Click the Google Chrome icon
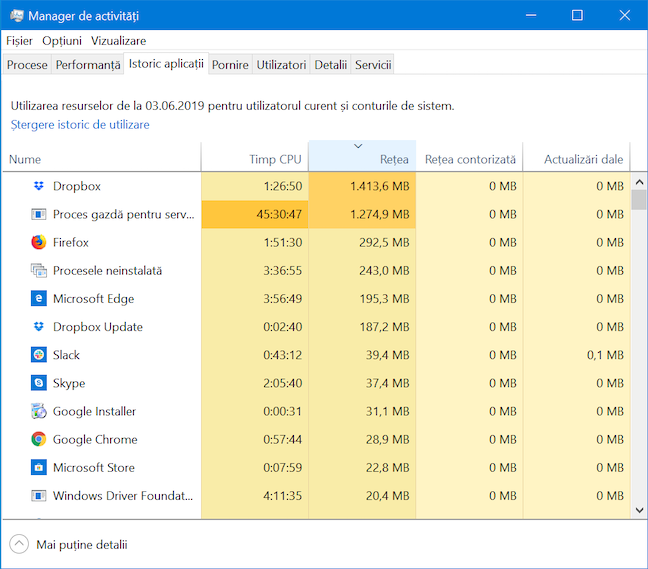 (x=38, y=439)
